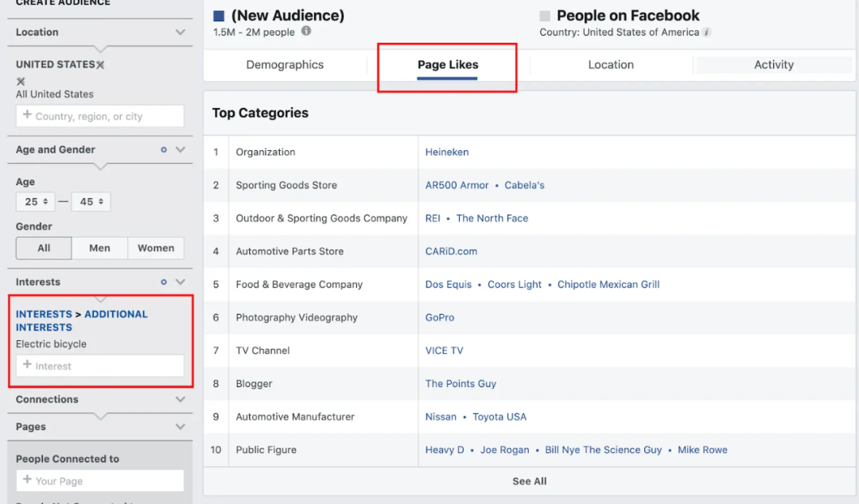
Task: Open the Location tab
Action: [611, 64]
